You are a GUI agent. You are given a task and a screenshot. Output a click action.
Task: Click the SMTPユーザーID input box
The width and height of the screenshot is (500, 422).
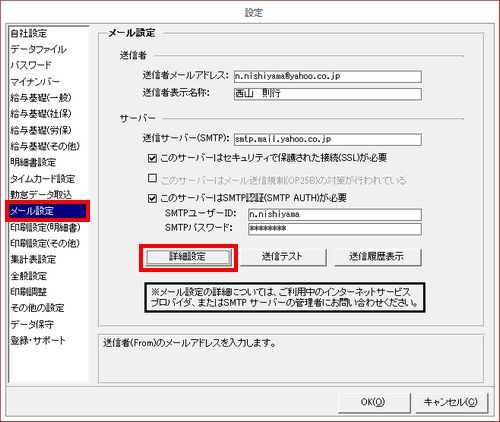[x=335, y=214]
